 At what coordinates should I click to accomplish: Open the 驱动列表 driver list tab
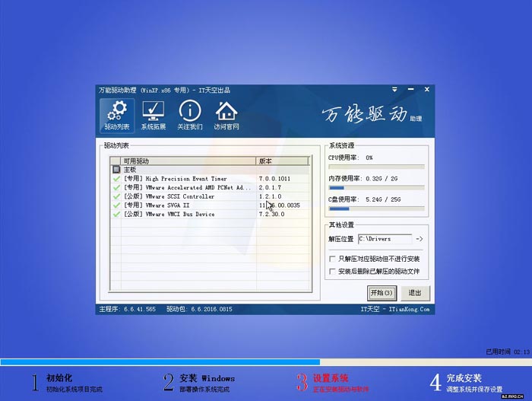116,116
